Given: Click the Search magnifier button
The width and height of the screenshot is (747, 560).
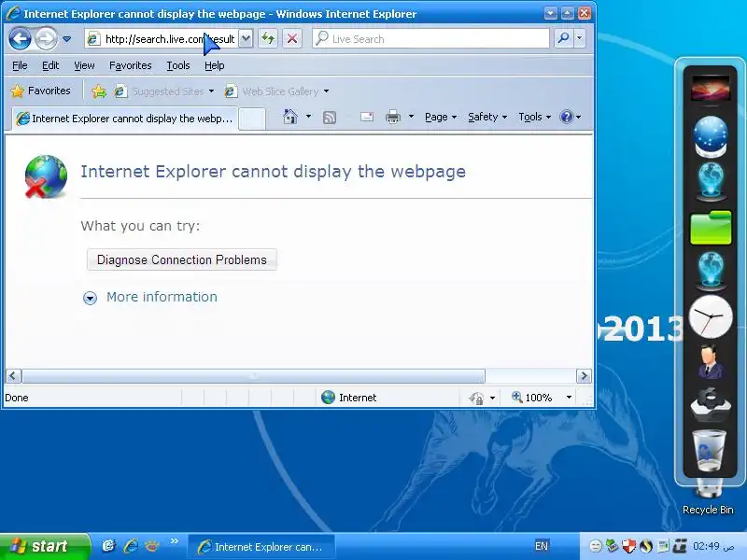Looking at the screenshot, I should click(x=564, y=38).
